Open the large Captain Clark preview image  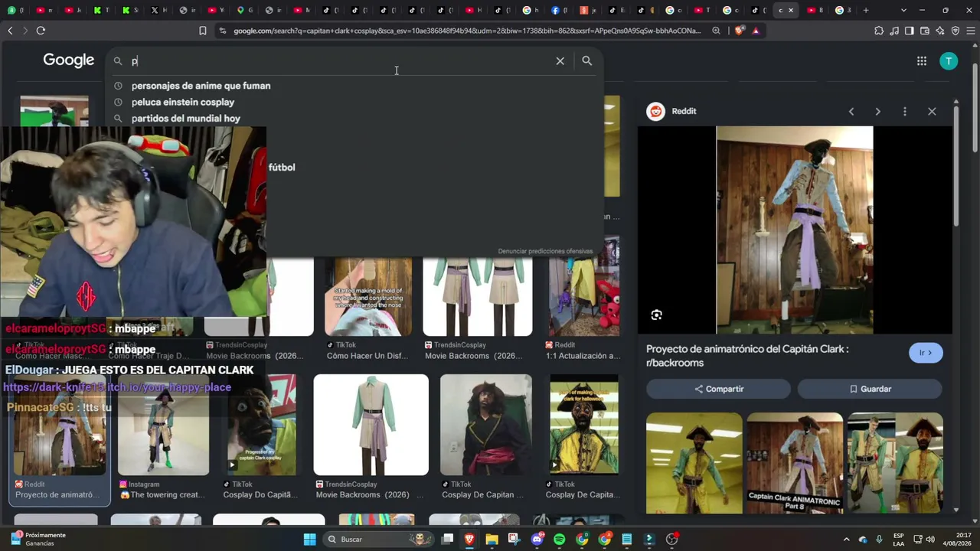tap(795, 230)
